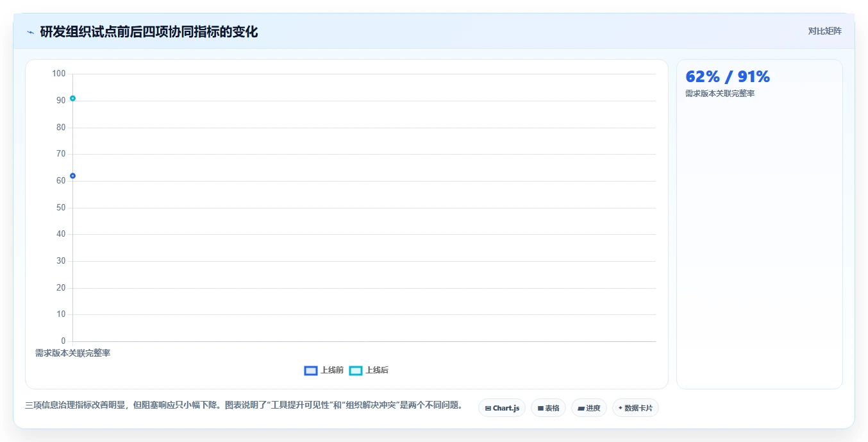Select the 数据卡片 tag
Image resolution: width=868 pixels, height=442 pixels.
pyautogui.click(x=635, y=408)
